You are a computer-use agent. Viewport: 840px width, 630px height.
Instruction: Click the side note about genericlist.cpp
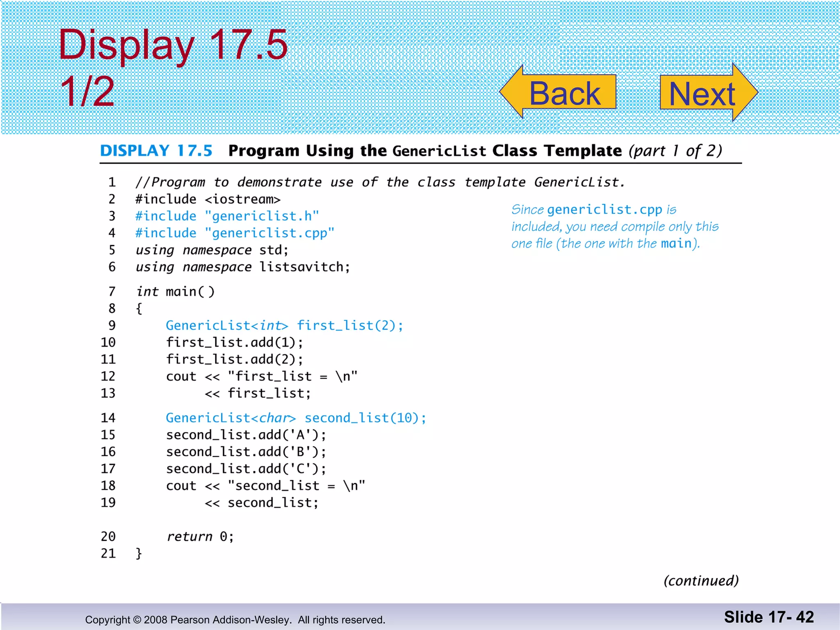coord(614,226)
